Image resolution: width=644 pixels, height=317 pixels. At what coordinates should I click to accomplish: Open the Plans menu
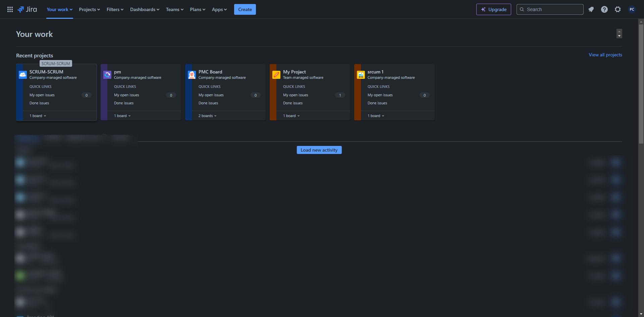(x=198, y=9)
